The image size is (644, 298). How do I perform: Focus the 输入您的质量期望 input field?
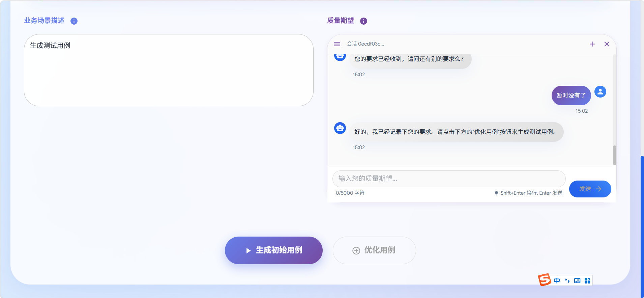[x=449, y=179]
